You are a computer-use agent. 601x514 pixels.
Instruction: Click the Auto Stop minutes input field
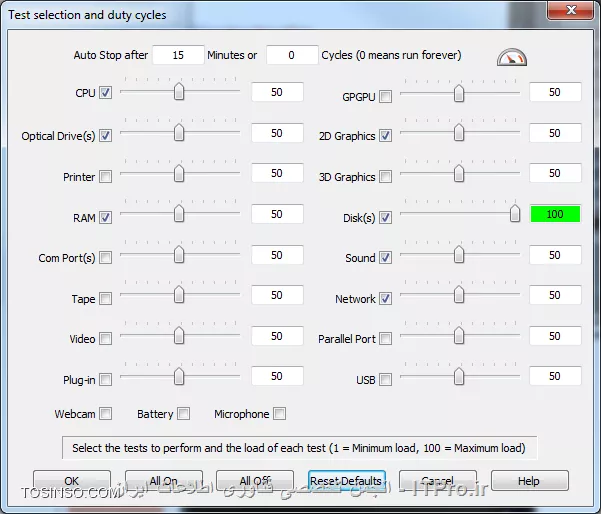(x=178, y=55)
